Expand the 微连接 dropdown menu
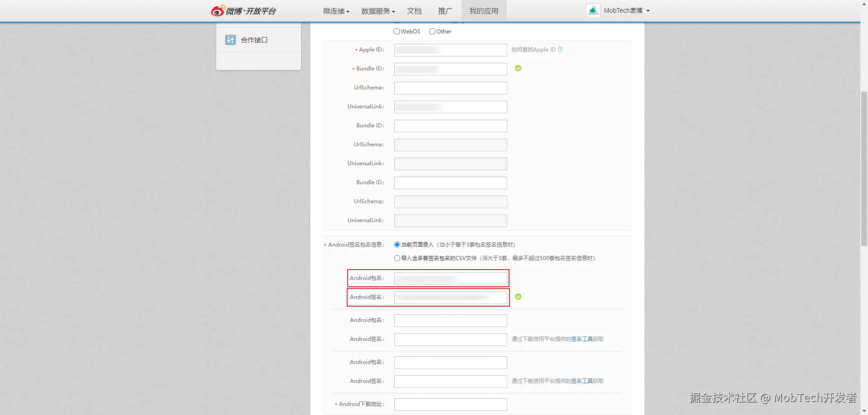Viewport: 868px width, 415px height. (x=336, y=11)
